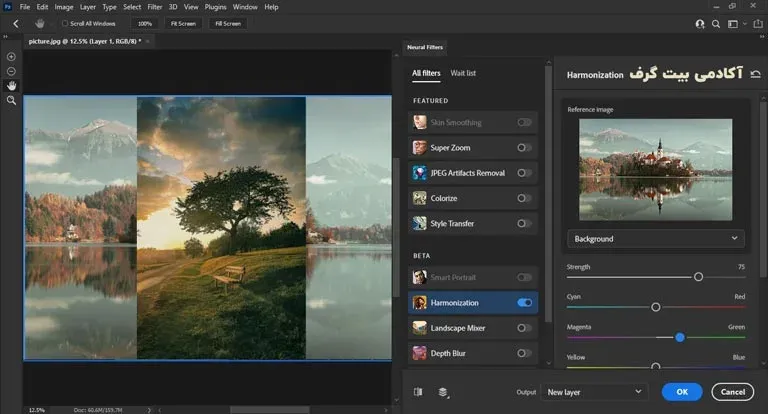Toggle the Smart Portrait switch
768x414 pixels.
524,277
